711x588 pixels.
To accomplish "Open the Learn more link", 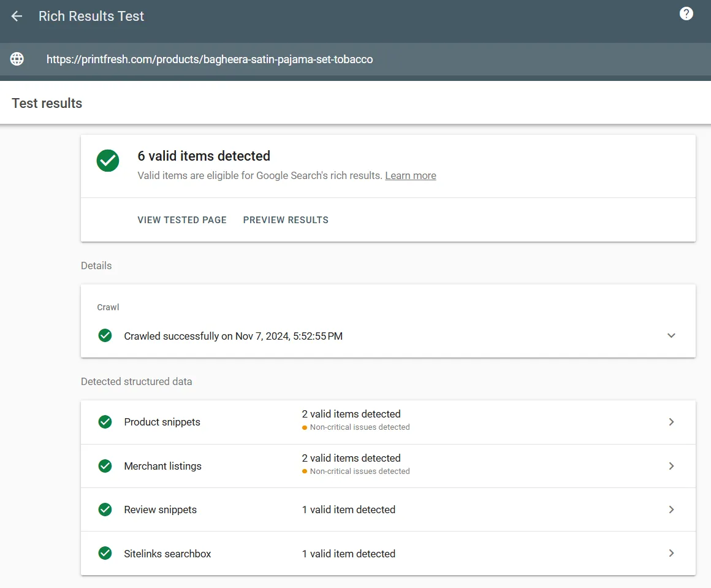I will pyautogui.click(x=411, y=175).
